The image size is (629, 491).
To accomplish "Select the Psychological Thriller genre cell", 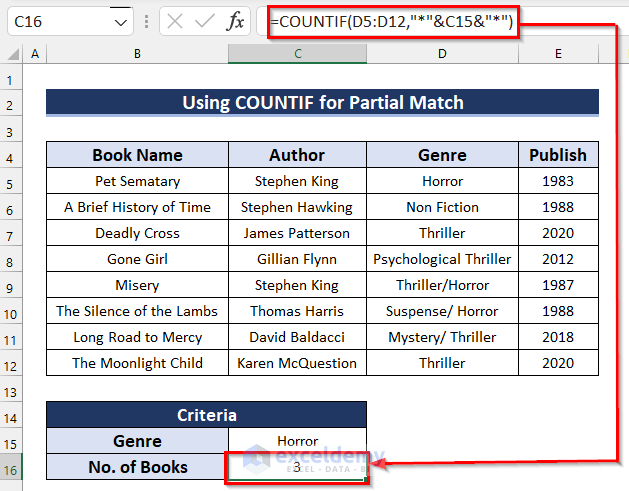I will 442,259.
